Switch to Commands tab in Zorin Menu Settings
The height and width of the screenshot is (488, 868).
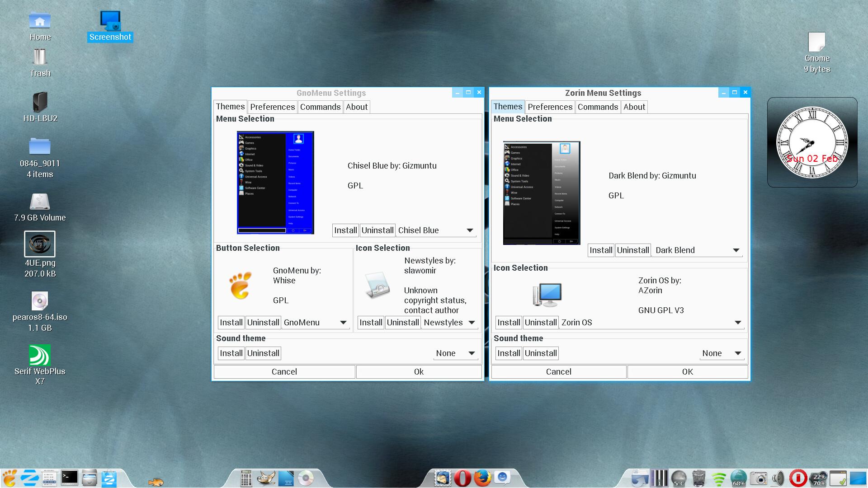click(x=598, y=107)
